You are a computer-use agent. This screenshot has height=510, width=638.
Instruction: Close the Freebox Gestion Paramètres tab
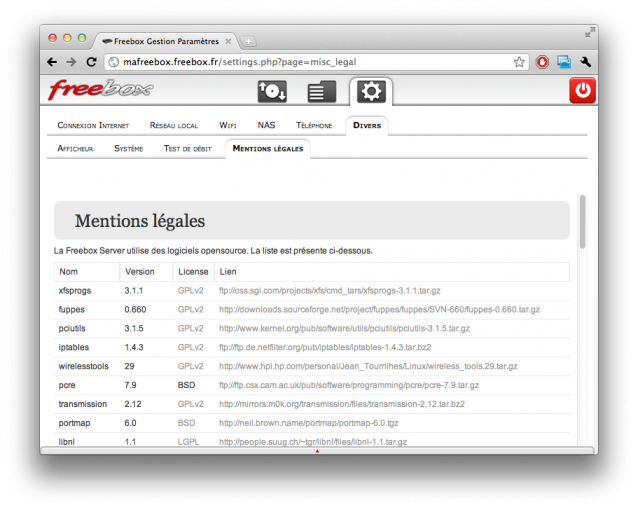(x=228, y=41)
